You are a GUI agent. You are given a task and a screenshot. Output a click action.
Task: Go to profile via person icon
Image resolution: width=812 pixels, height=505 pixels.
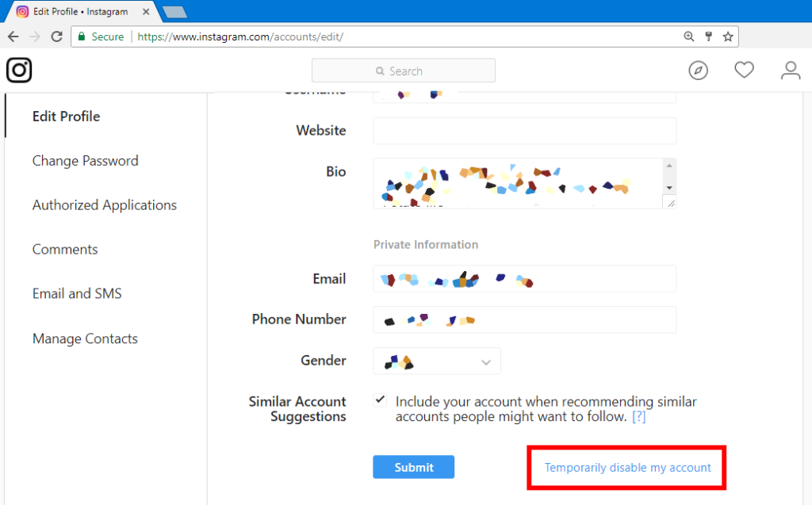pyautogui.click(x=791, y=71)
